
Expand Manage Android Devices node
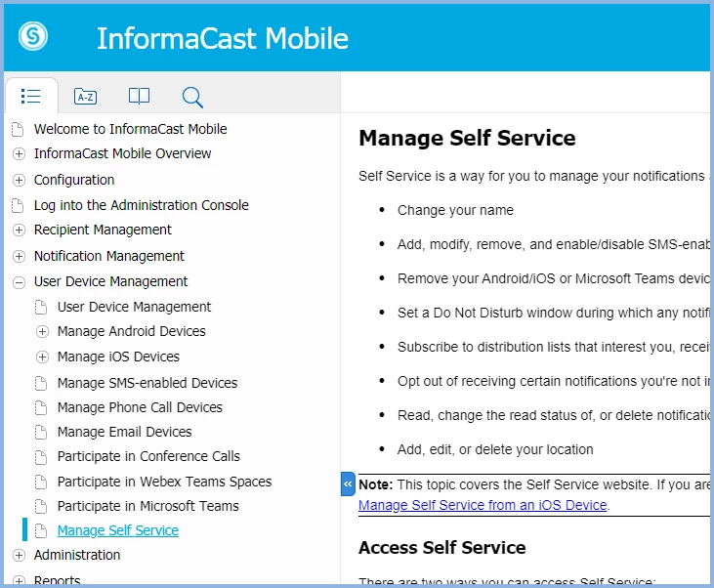tap(42, 331)
